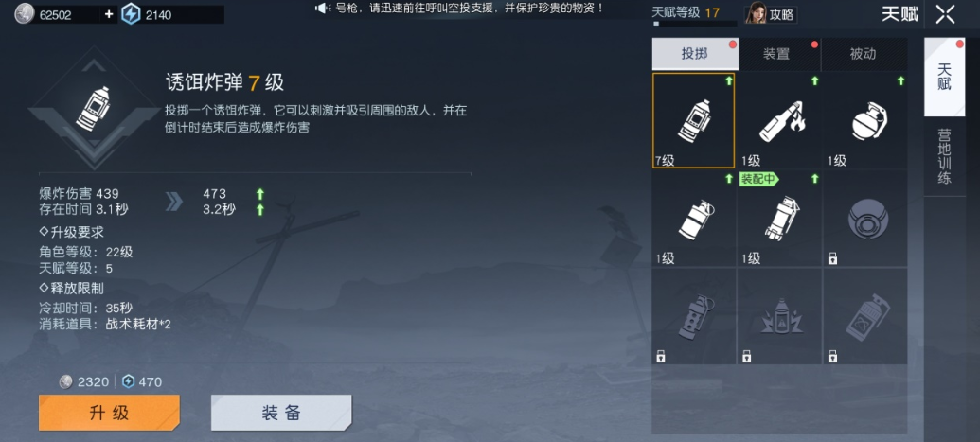Click the orange 升级 upgrade button
The height and width of the screenshot is (442, 980).
coord(110,413)
